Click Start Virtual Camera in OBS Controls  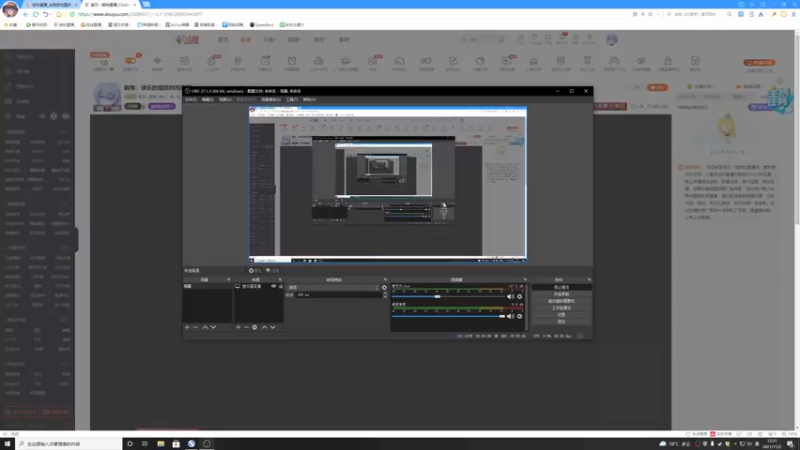[561, 301]
